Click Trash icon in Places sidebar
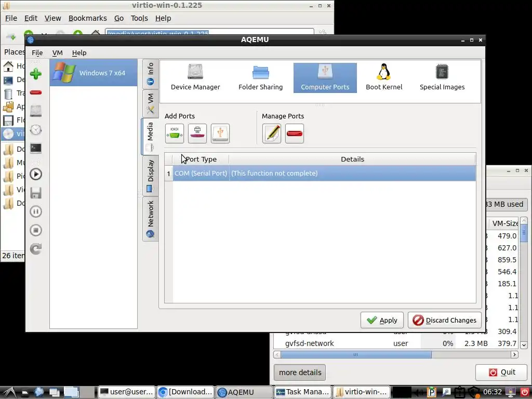 pyautogui.click(x=8, y=94)
